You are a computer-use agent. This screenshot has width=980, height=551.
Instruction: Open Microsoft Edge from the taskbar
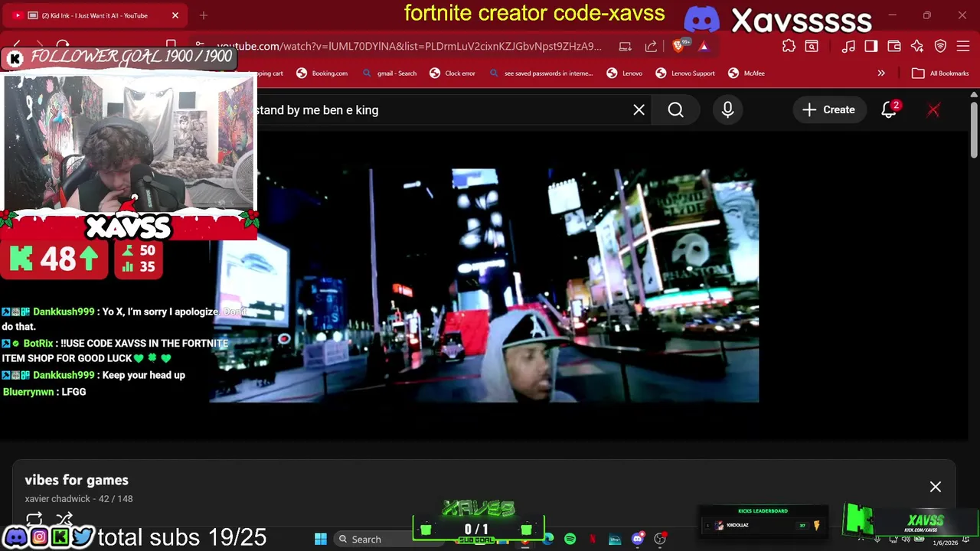[548, 539]
